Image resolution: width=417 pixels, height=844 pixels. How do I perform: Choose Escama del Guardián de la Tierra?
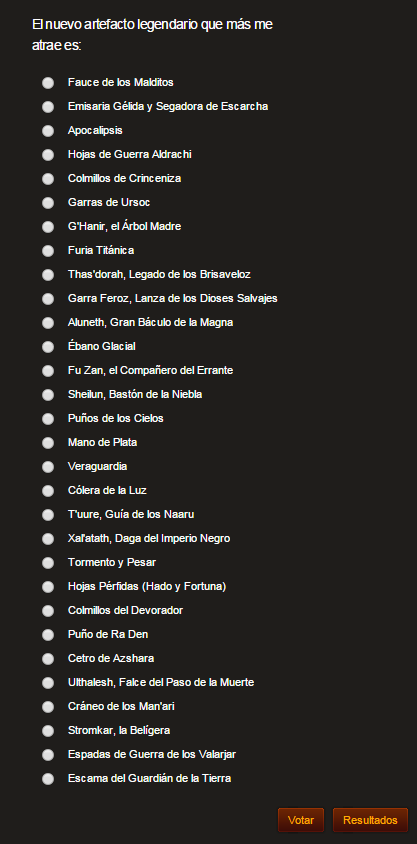(48, 779)
